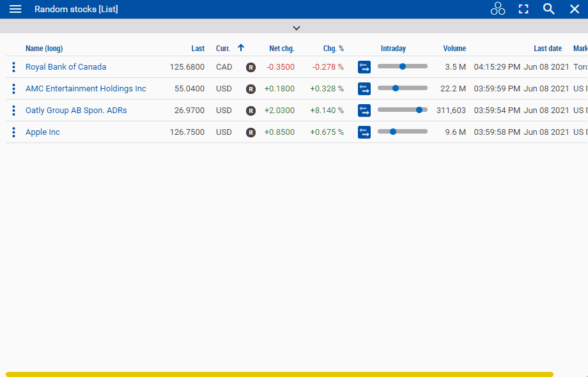Open Oatly Group AB Spon. ADRs link
The width and height of the screenshot is (588, 377).
(76, 110)
